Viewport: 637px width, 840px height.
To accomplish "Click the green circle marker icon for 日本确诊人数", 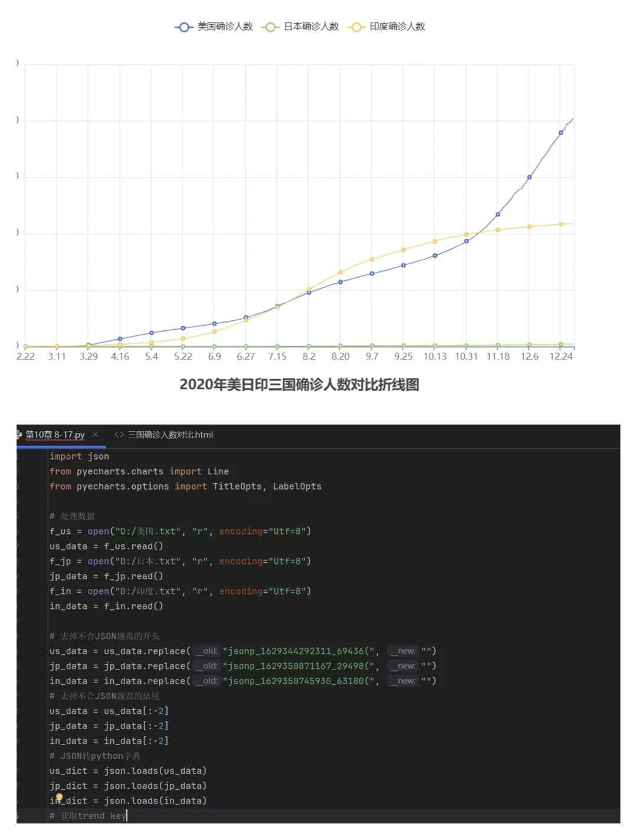I will pos(270,27).
